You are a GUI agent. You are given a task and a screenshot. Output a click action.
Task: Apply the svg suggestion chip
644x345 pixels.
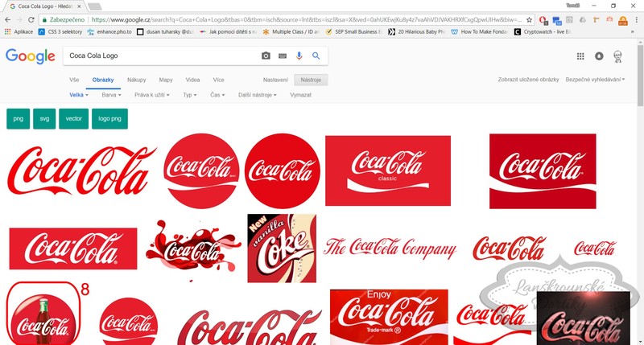(44, 119)
